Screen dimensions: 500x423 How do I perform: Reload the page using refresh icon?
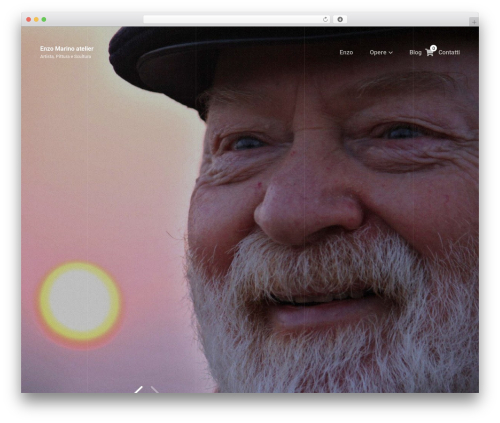(325, 20)
